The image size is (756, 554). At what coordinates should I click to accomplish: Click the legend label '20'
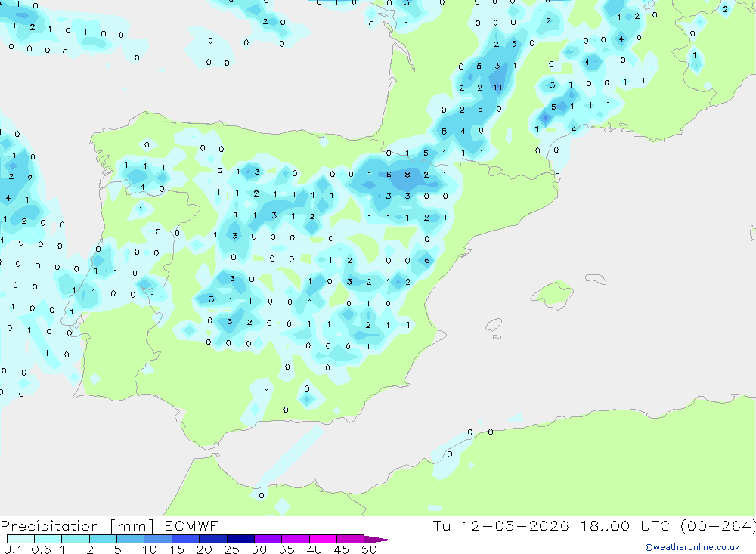coord(204,549)
